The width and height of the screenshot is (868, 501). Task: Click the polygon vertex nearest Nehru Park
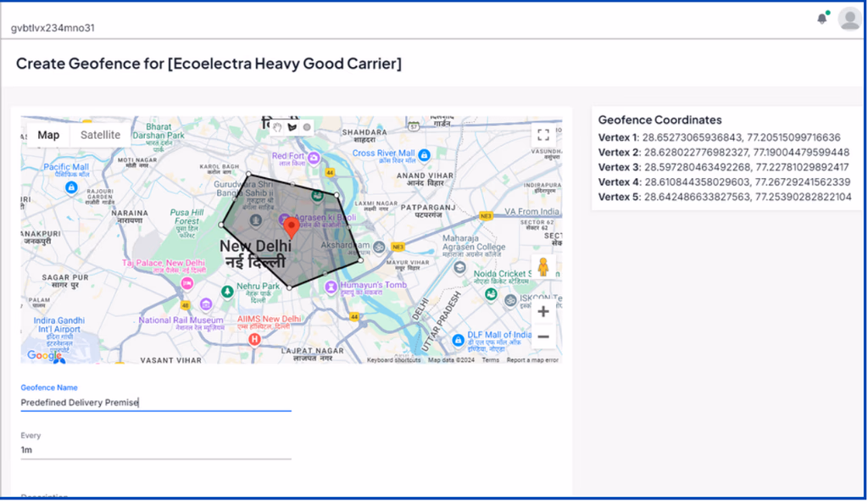pyautogui.click(x=290, y=287)
